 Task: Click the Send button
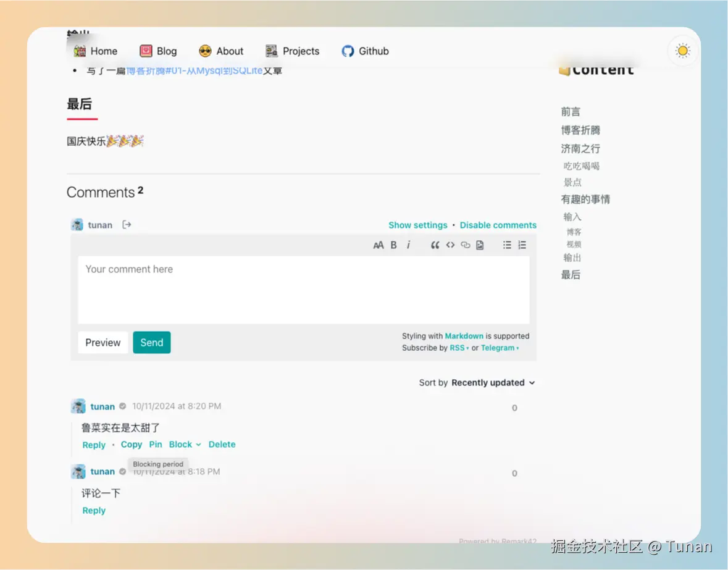152,343
